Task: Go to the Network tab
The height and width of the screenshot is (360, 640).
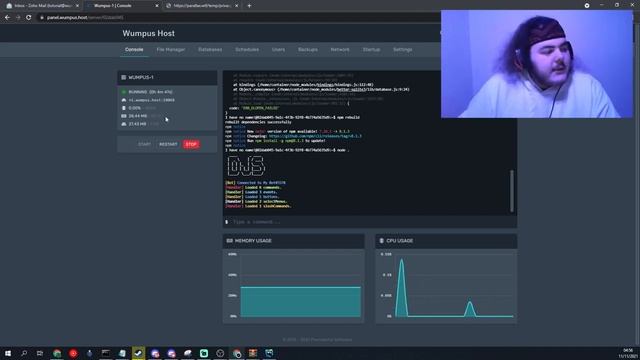Action: [x=340, y=49]
